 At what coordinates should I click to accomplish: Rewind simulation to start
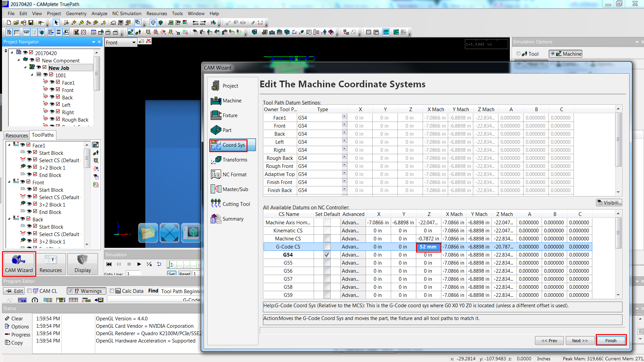coord(109,264)
